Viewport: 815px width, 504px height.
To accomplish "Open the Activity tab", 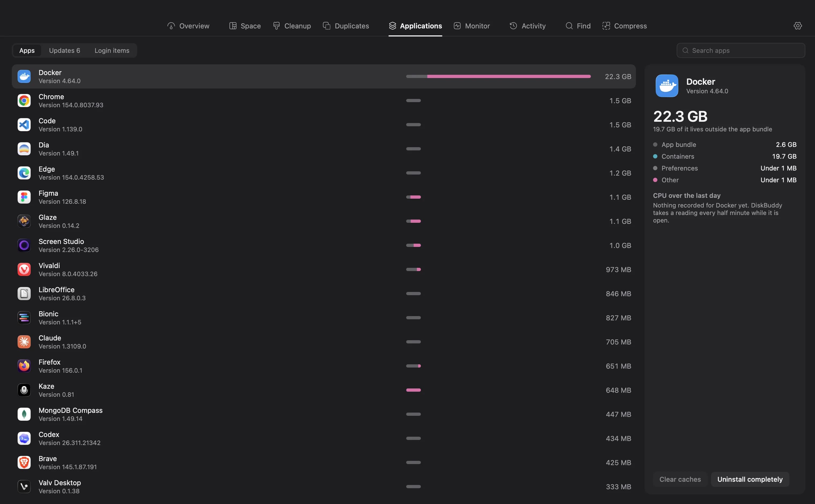I will (528, 26).
